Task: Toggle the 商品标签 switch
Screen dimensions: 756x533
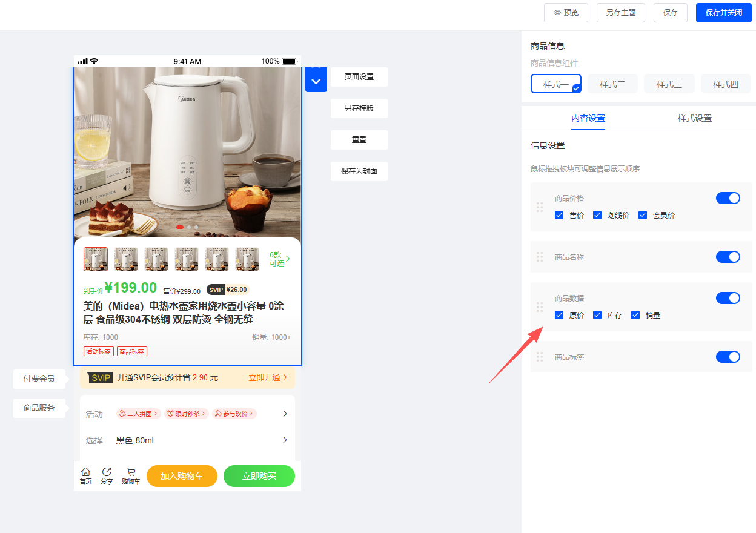Action: click(728, 357)
